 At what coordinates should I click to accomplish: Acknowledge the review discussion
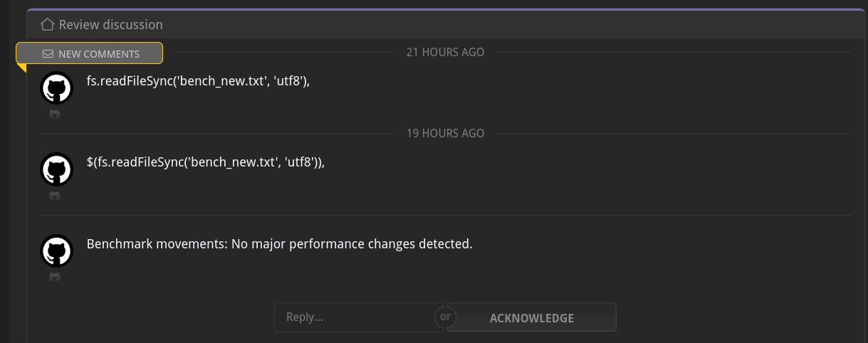coord(531,317)
